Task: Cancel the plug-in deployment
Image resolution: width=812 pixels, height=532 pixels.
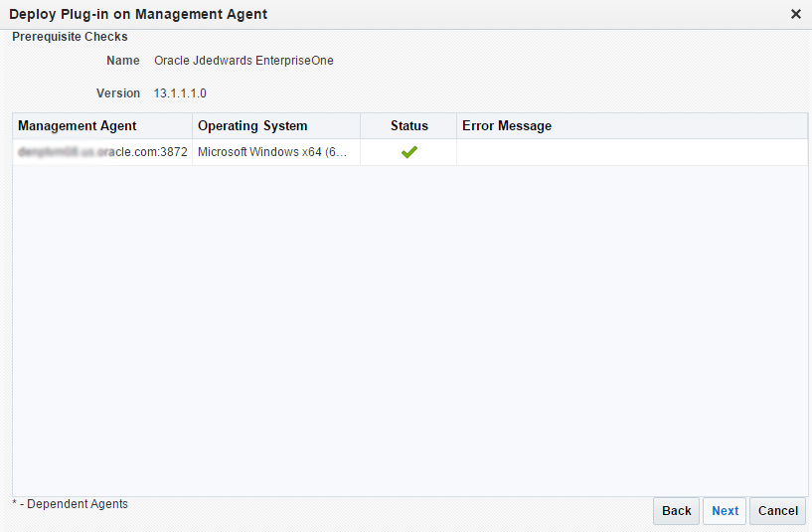Action: [777, 511]
